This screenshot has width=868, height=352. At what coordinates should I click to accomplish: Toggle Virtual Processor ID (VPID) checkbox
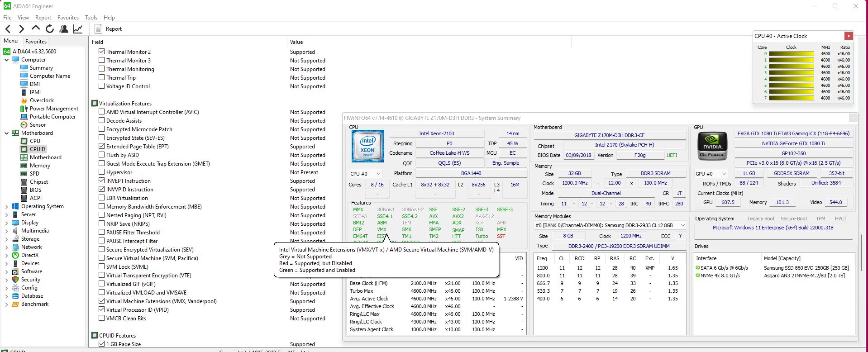tap(102, 309)
